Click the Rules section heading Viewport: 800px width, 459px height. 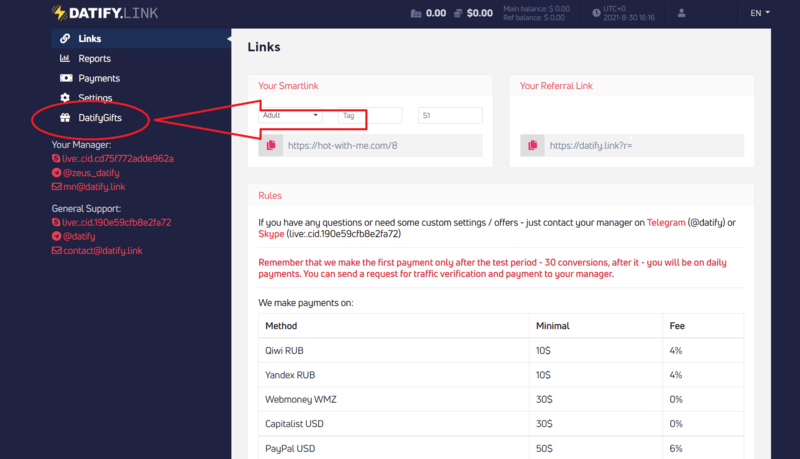pyautogui.click(x=270, y=196)
